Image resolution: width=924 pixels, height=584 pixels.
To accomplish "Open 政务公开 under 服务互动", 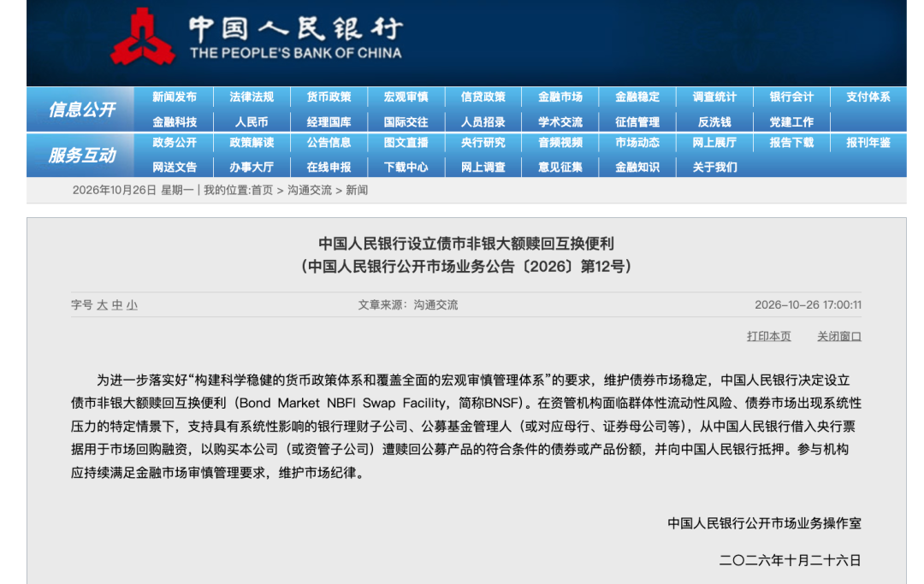I will pos(175,143).
